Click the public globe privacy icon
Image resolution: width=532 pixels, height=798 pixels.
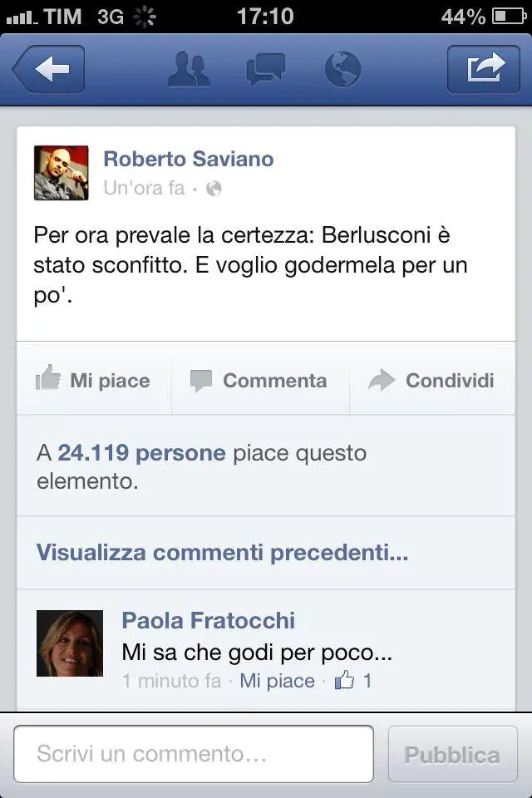pos(214,189)
